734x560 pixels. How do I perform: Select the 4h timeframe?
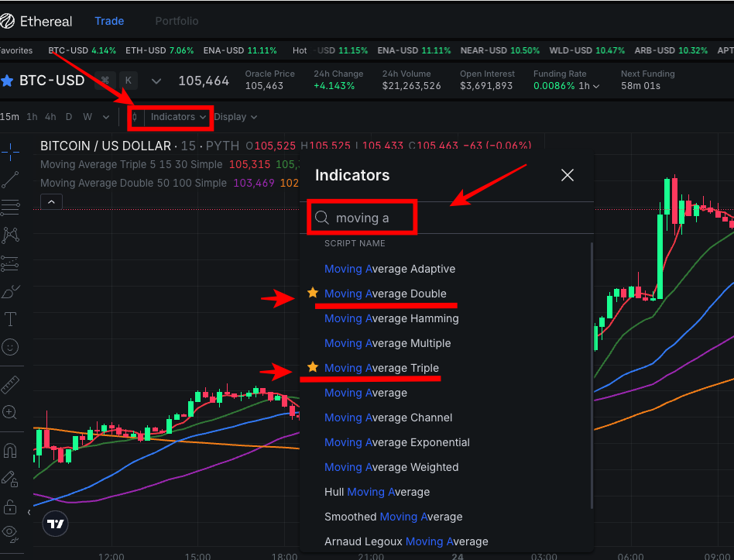click(50, 117)
